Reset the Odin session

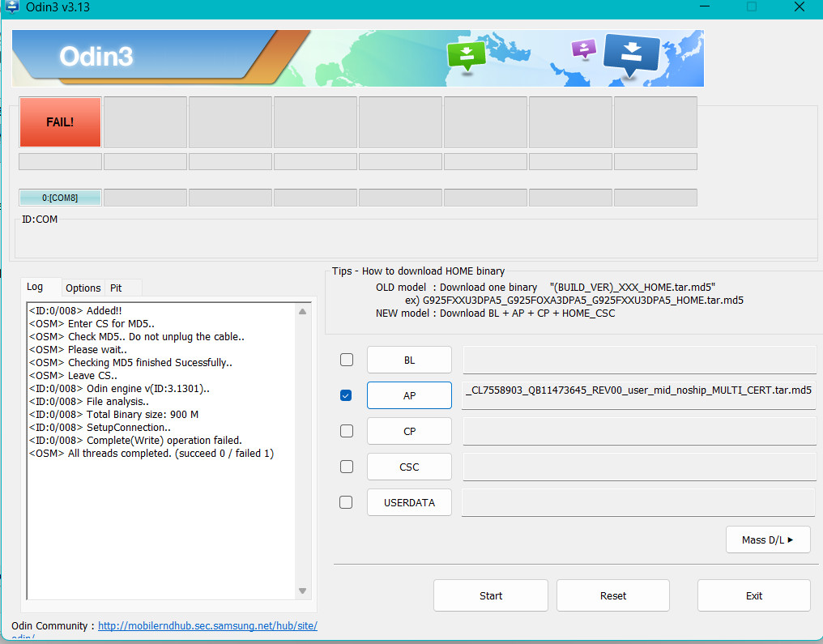pos(613,595)
